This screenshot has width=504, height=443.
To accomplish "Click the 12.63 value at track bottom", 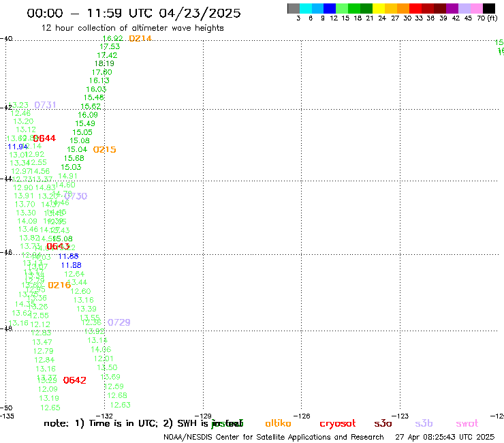I will [121, 405].
